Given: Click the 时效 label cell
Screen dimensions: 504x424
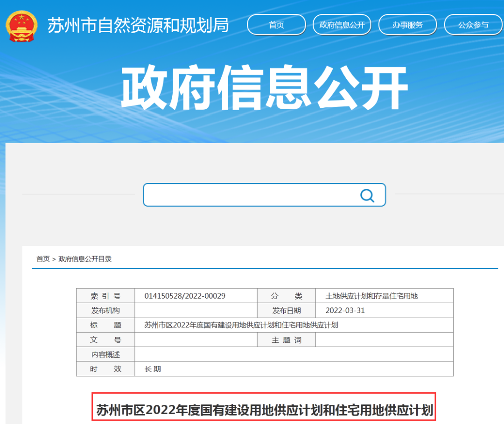Looking at the screenshot, I should click(105, 369).
